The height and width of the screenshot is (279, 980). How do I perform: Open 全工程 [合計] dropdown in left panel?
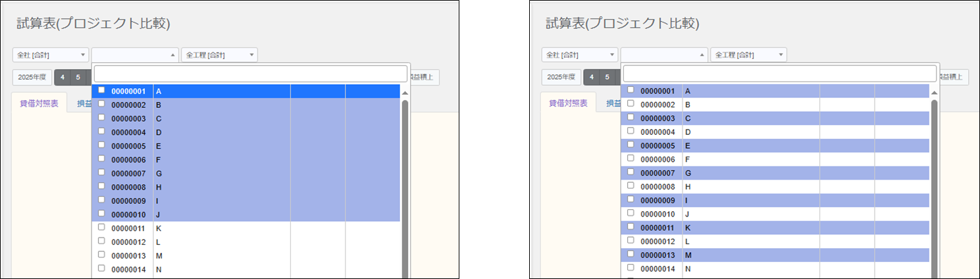point(219,55)
